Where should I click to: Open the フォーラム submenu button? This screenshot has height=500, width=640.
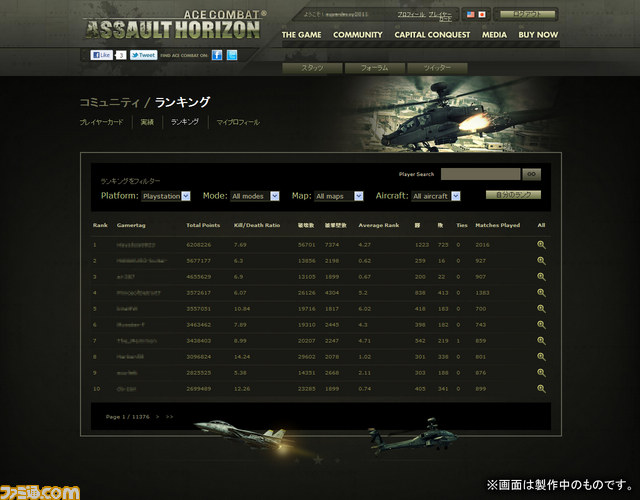click(x=375, y=68)
